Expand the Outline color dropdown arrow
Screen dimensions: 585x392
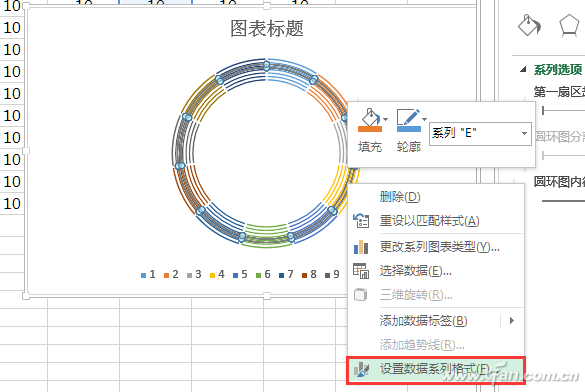(x=425, y=119)
